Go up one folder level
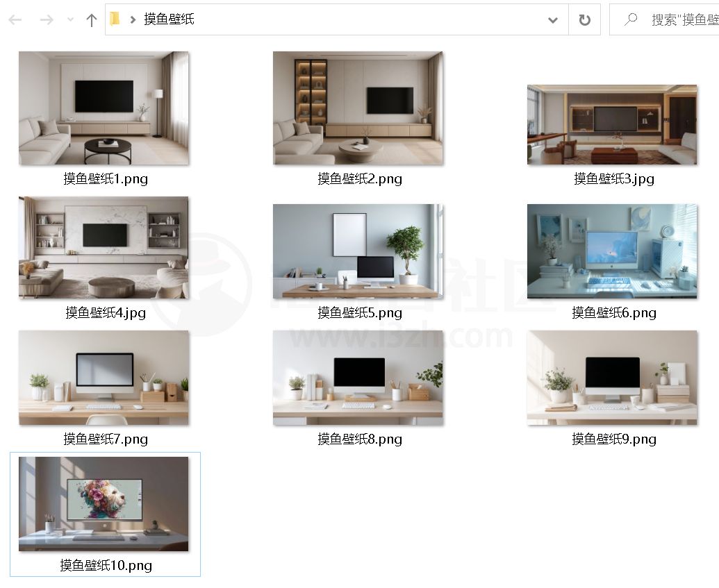Viewport: 719px width, 588px height. pos(91,20)
